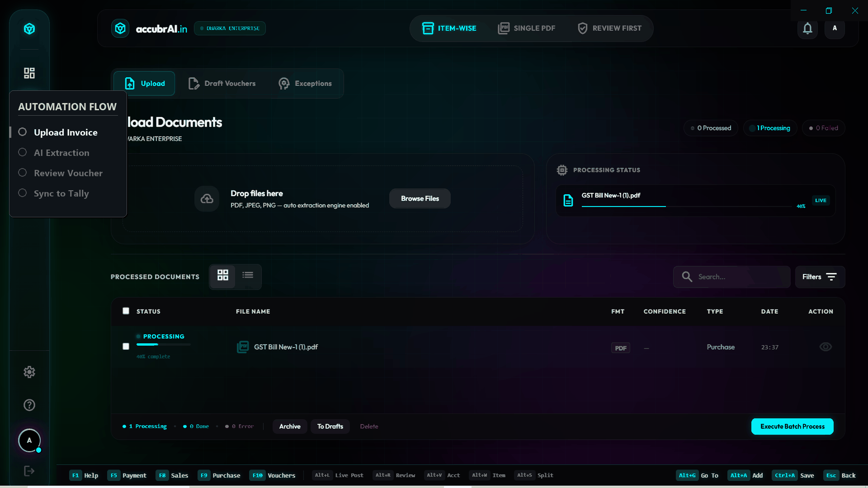Toggle the select-all checkbox in table header
The height and width of the screenshot is (488, 868).
tap(126, 311)
